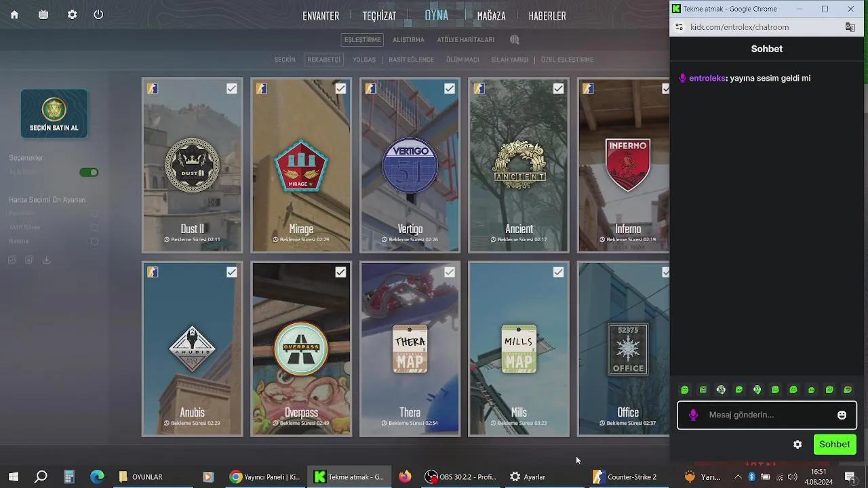Click the Mirage pentagon map emblem

(x=301, y=165)
